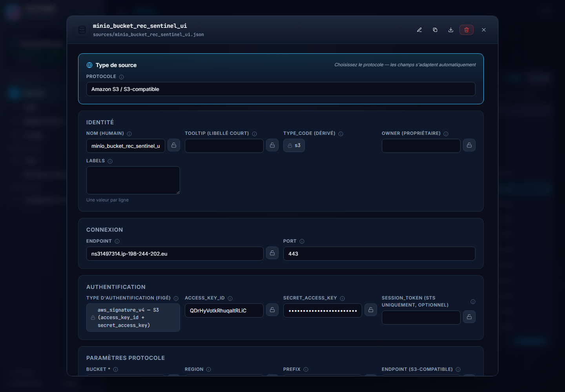Click the edit pencil icon in header
Image resolution: width=565 pixels, height=392 pixels.
(x=419, y=30)
